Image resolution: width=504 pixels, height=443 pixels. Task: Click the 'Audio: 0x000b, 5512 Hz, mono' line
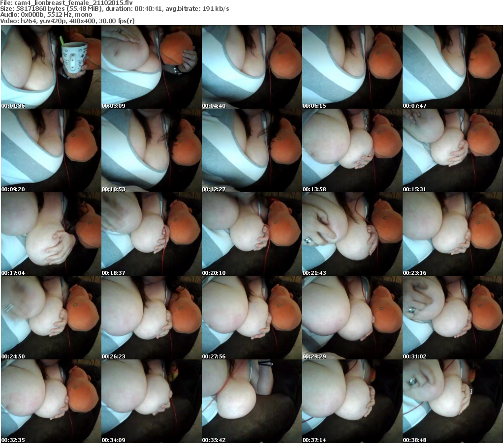pyautogui.click(x=46, y=15)
